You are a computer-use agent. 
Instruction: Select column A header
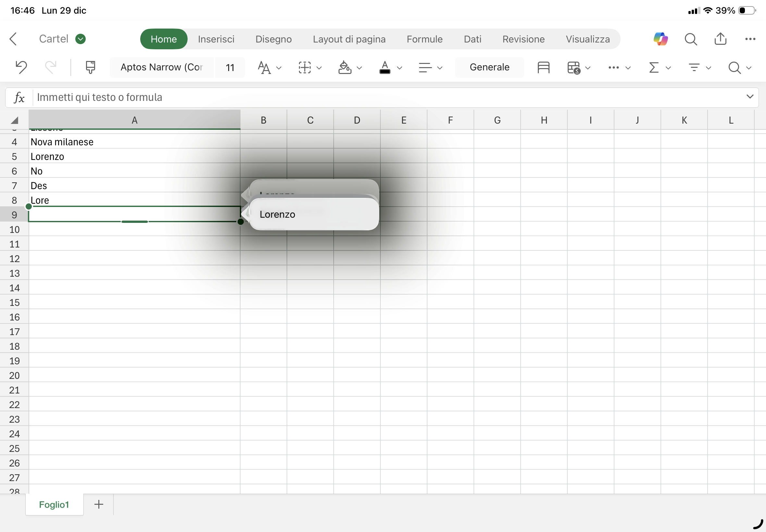[134, 120]
